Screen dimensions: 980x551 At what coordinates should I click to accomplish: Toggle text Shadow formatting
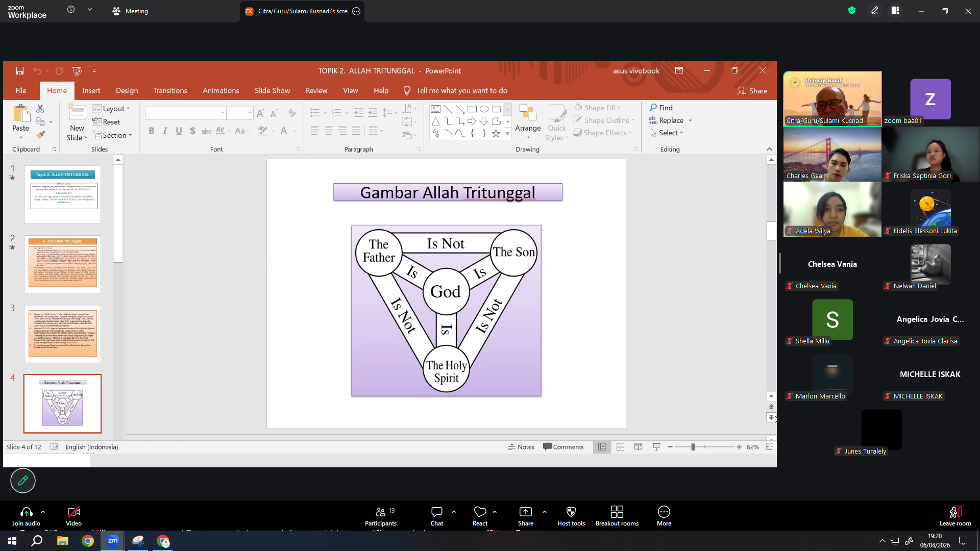[x=192, y=131]
